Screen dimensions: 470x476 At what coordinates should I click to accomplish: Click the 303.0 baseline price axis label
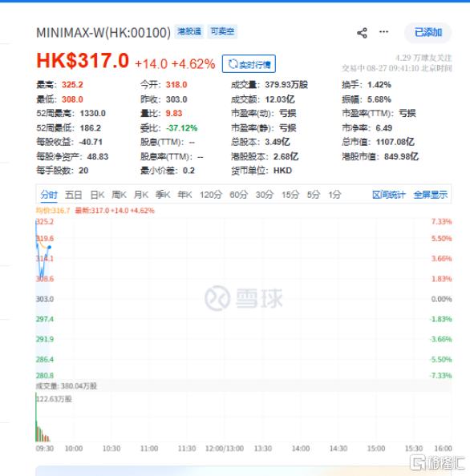(45, 300)
